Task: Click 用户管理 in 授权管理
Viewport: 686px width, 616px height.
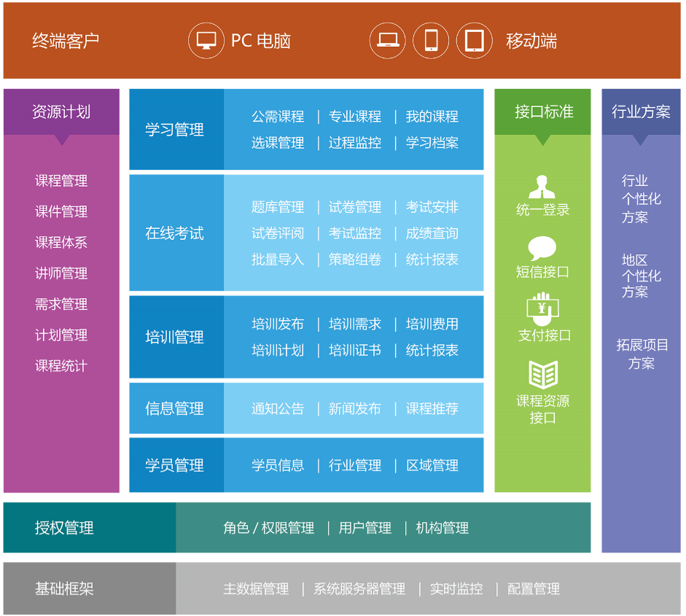Action: [365, 528]
